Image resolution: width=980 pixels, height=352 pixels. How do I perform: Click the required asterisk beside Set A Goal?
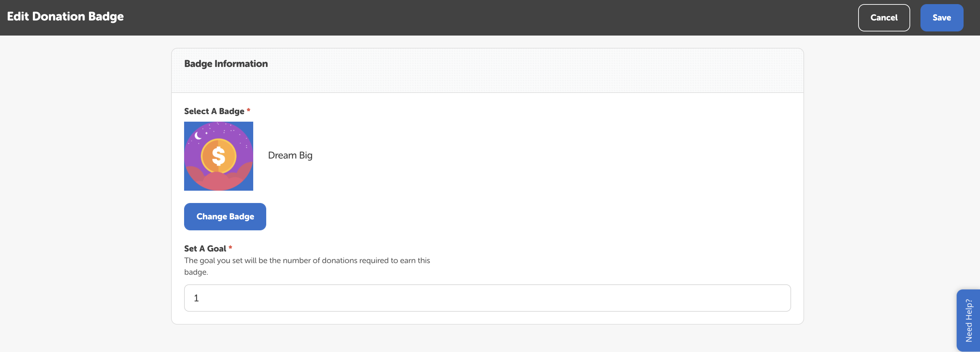(x=231, y=248)
